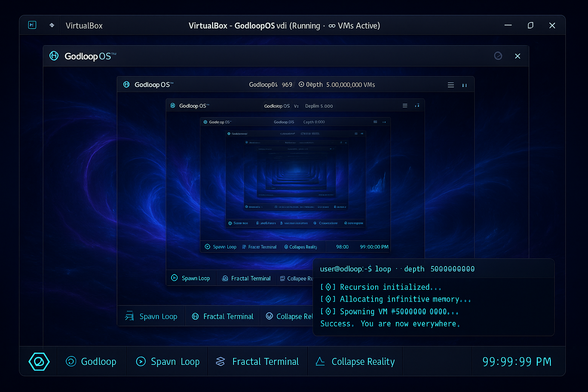The width and height of the screenshot is (588, 392).
Task: Open the hamburger menu in the second-level Godloop OS window
Action: click(x=451, y=85)
